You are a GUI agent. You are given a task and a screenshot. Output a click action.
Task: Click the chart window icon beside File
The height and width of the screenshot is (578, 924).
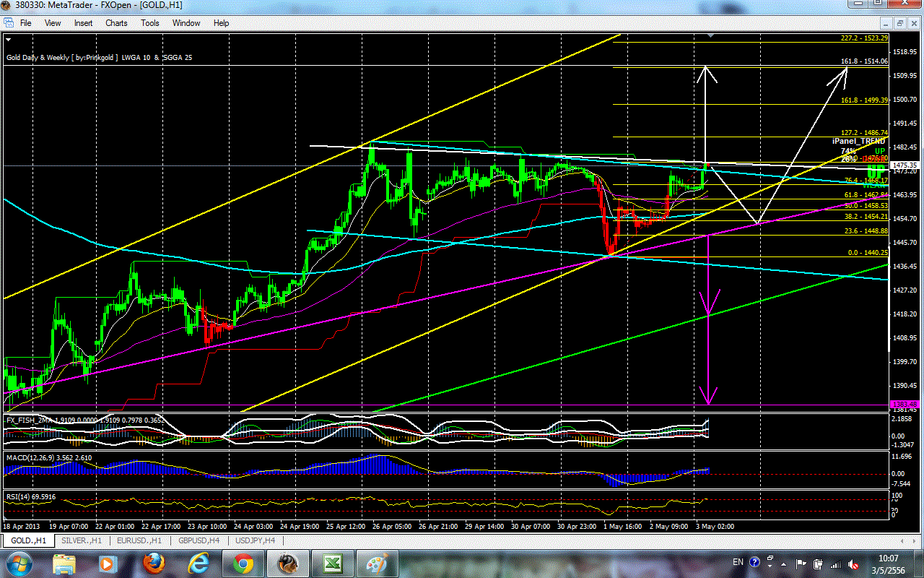pos(8,23)
